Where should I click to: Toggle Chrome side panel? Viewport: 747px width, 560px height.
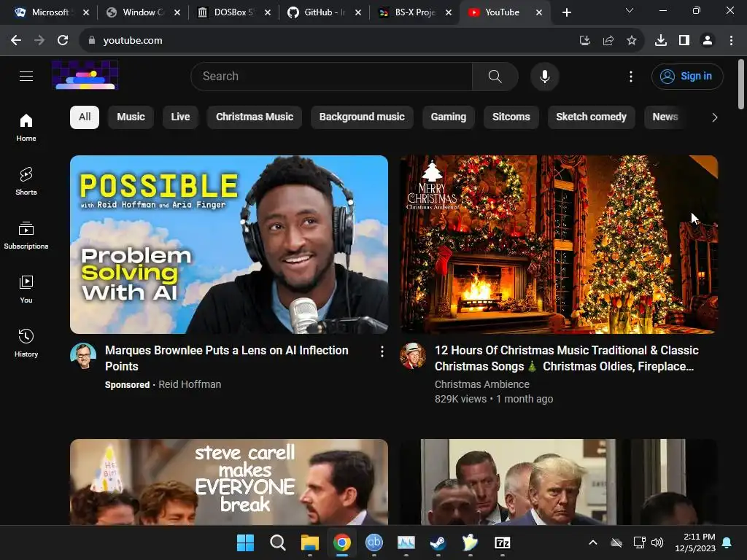[x=684, y=41]
